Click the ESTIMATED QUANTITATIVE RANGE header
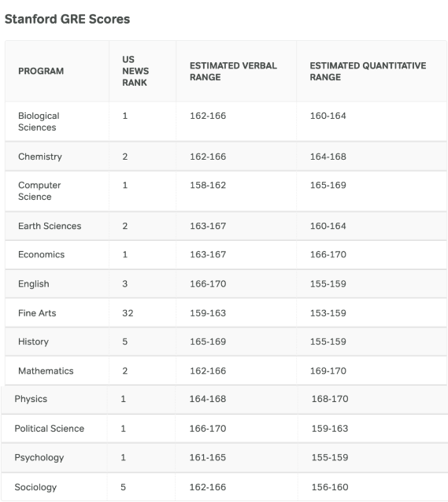 click(x=368, y=72)
